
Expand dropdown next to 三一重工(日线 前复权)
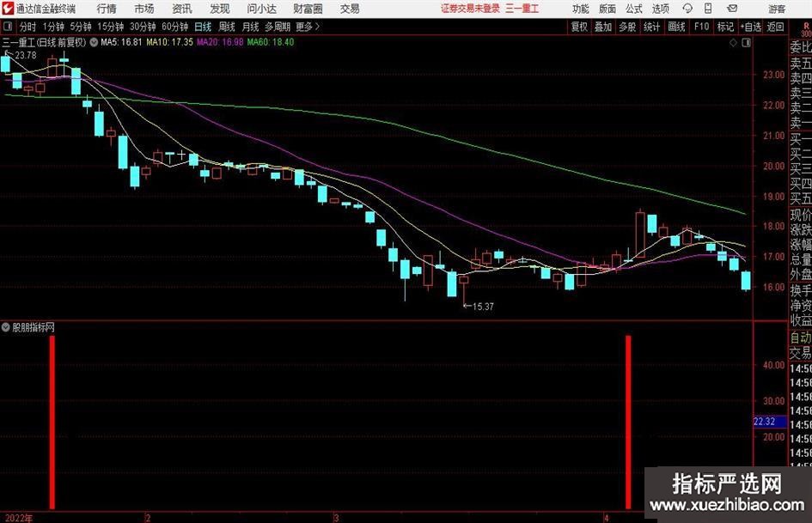tap(94, 42)
